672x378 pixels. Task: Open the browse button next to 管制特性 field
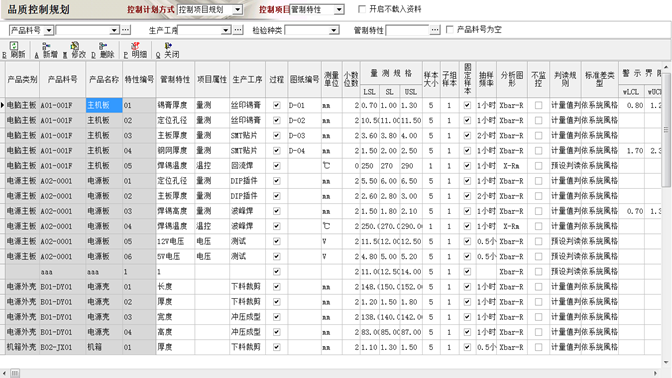[x=435, y=30]
